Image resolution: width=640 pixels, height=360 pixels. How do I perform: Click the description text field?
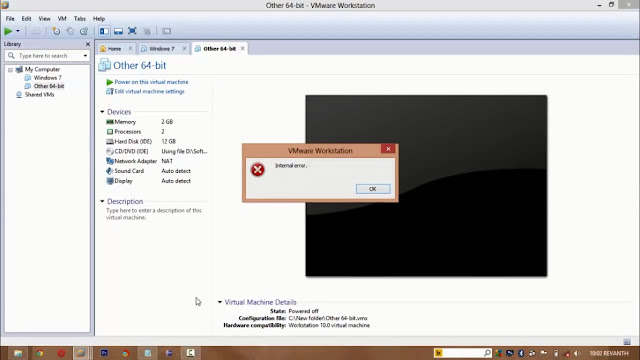coord(154,214)
